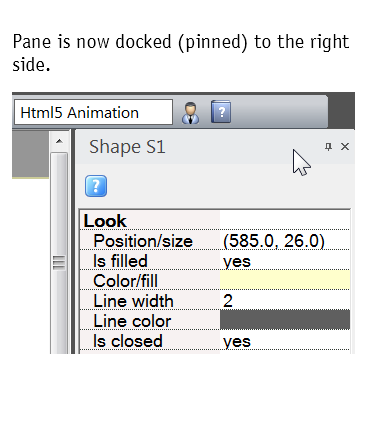
Task: Click the Html5 Animation name field
Action: (x=93, y=112)
